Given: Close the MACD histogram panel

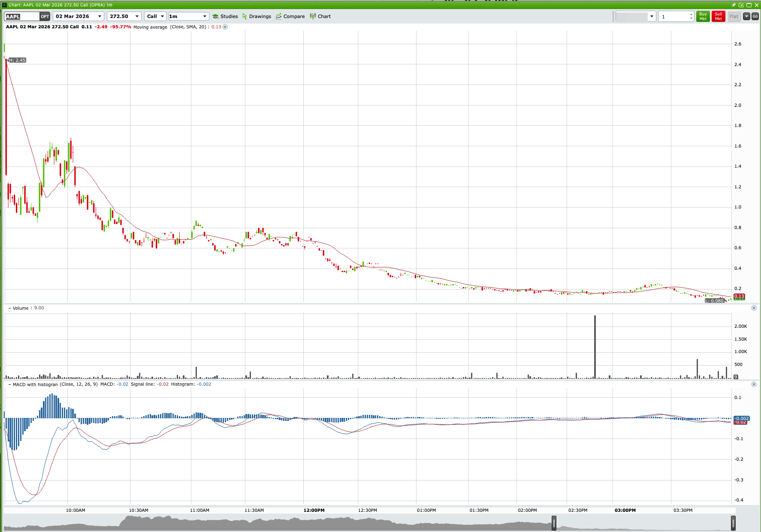Looking at the screenshot, I should pyautogui.click(x=754, y=384).
